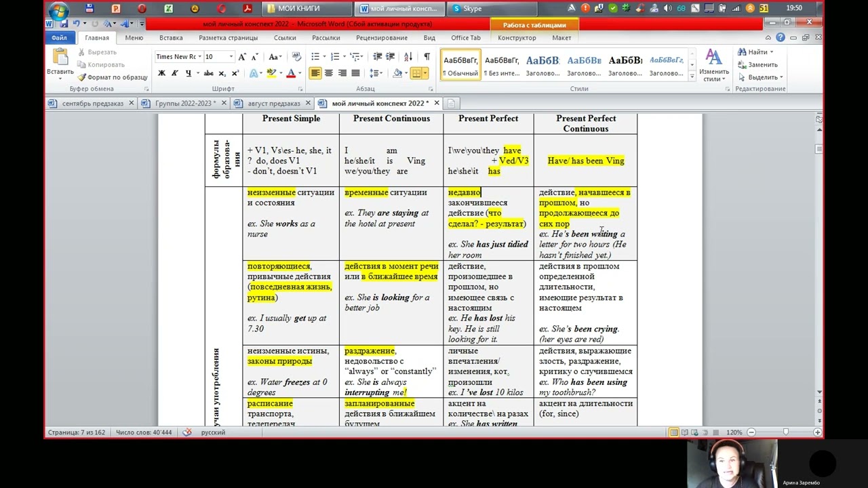The height and width of the screenshot is (488, 868).
Task: Click the Replace (Заменить) command
Action: [x=757, y=64]
